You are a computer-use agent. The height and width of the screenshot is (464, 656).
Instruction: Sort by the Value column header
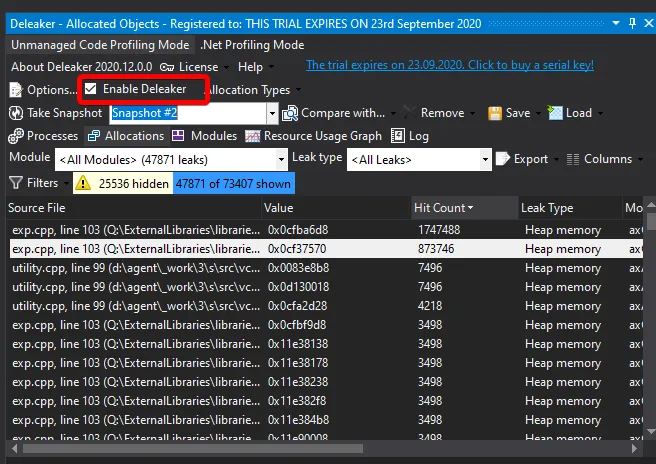(337, 208)
